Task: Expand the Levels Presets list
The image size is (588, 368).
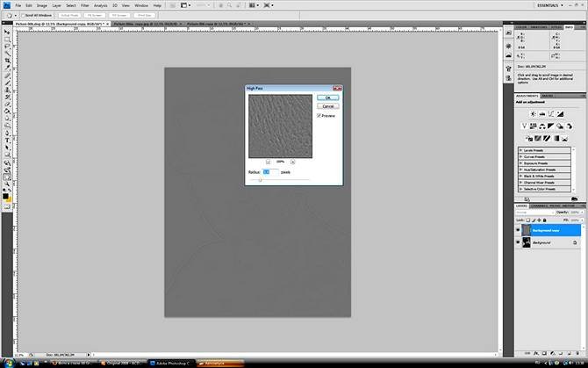Action: click(x=521, y=150)
